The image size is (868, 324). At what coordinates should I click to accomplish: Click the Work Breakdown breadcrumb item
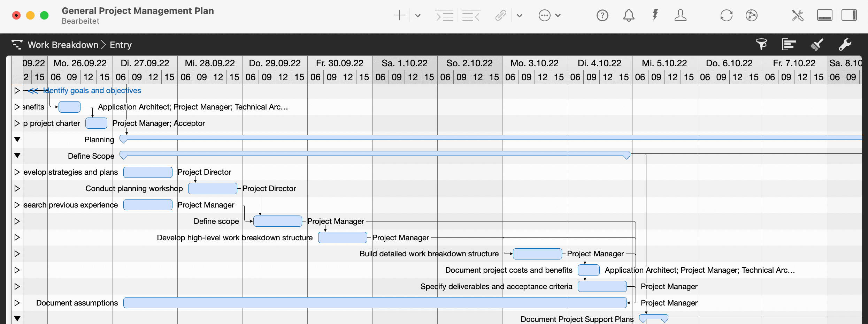[63, 45]
